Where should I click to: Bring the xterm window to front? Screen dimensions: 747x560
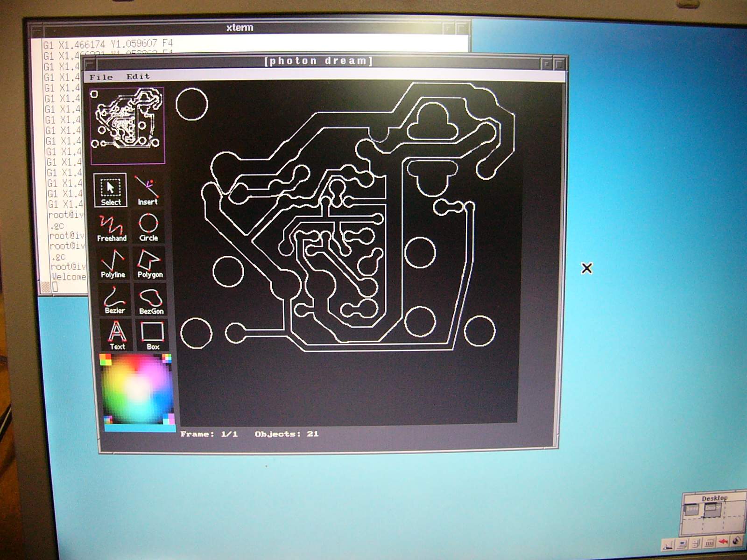coord(240,28)
